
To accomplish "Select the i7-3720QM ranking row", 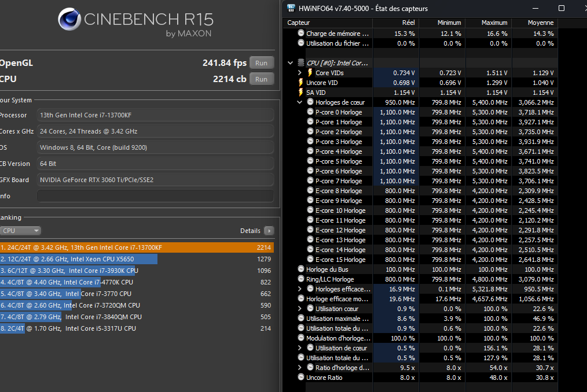I will (137, 305).
